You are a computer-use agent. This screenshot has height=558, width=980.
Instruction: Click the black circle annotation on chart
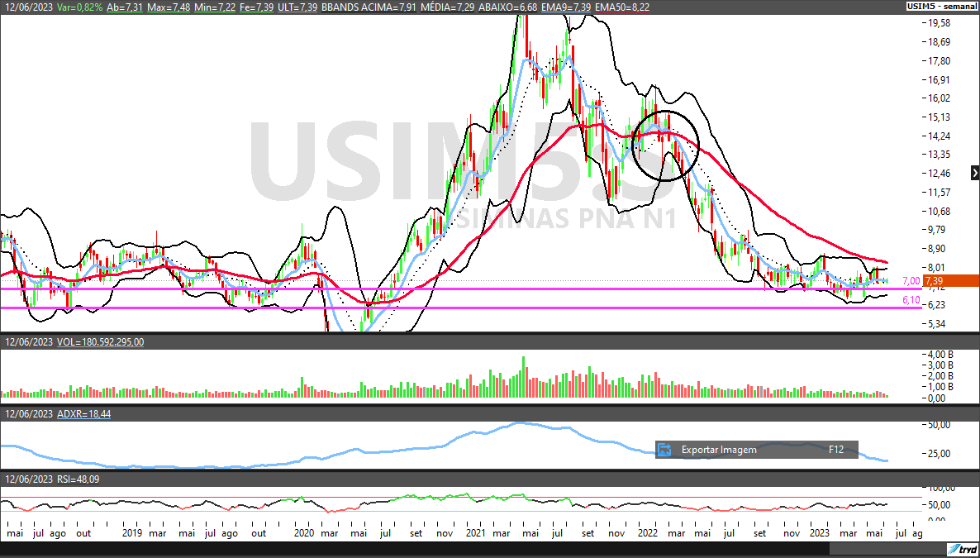coord(666,145)
